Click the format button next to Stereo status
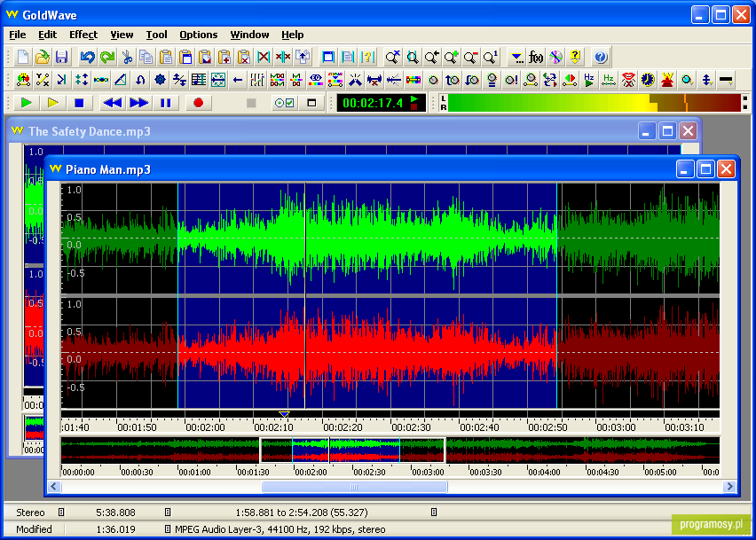 61,512
